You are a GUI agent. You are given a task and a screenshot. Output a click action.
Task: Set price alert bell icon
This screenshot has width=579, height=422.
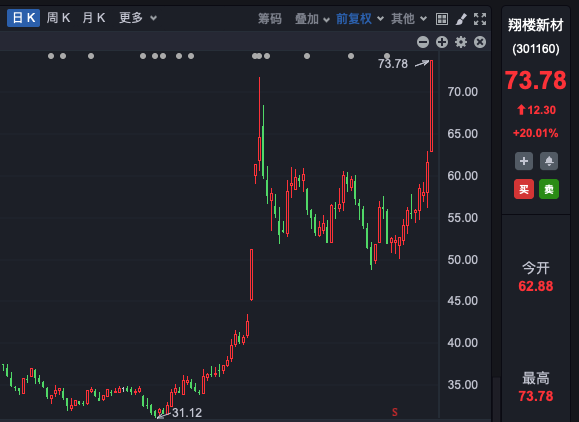(549, 161)
